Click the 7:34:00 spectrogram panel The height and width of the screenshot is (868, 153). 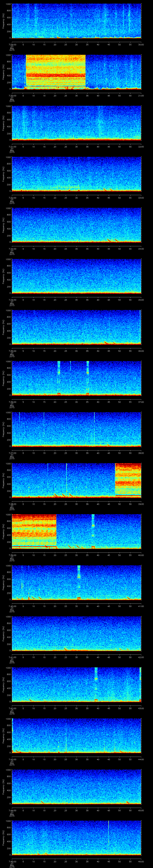77,276
